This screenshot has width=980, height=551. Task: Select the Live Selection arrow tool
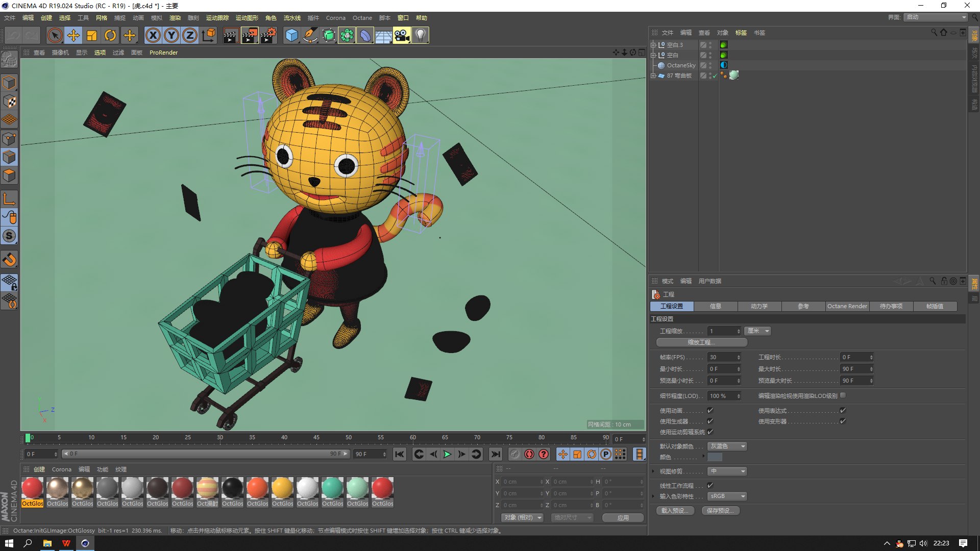[55, 35]
